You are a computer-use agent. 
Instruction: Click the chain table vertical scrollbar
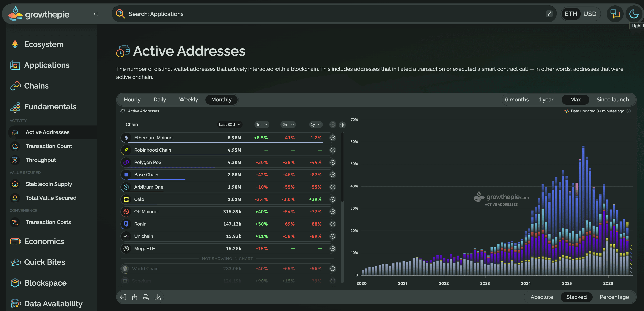coord(342,167)
